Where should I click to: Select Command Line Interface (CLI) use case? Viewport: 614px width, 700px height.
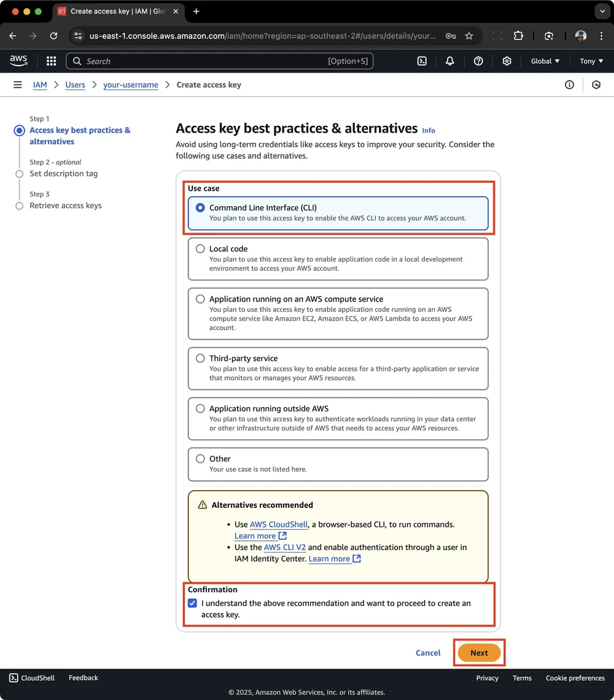338,213
